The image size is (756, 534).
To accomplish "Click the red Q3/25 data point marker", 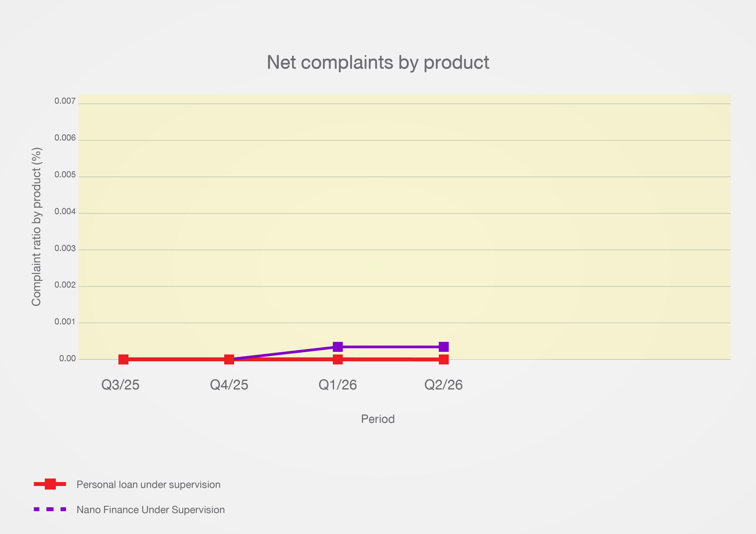I will [x=123, y=359].
